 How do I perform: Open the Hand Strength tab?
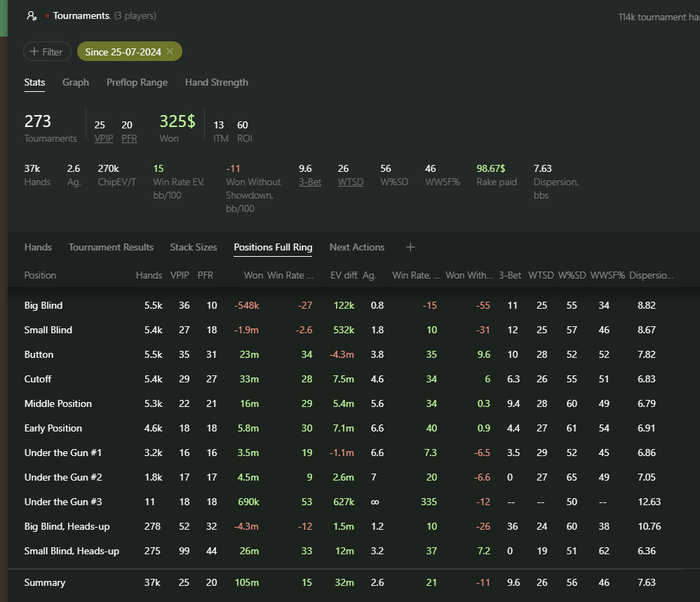[217, 83]
